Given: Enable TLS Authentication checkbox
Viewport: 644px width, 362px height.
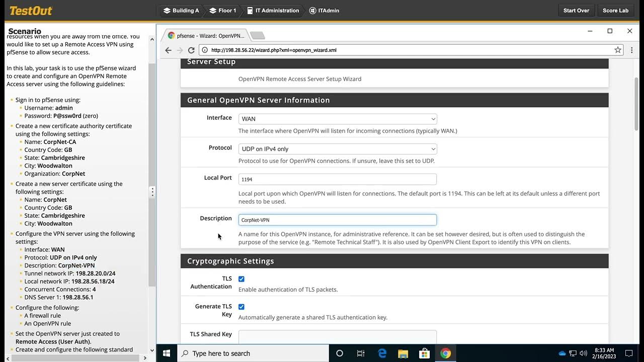Looking at the screenshot, I should (x=242, y=279).
